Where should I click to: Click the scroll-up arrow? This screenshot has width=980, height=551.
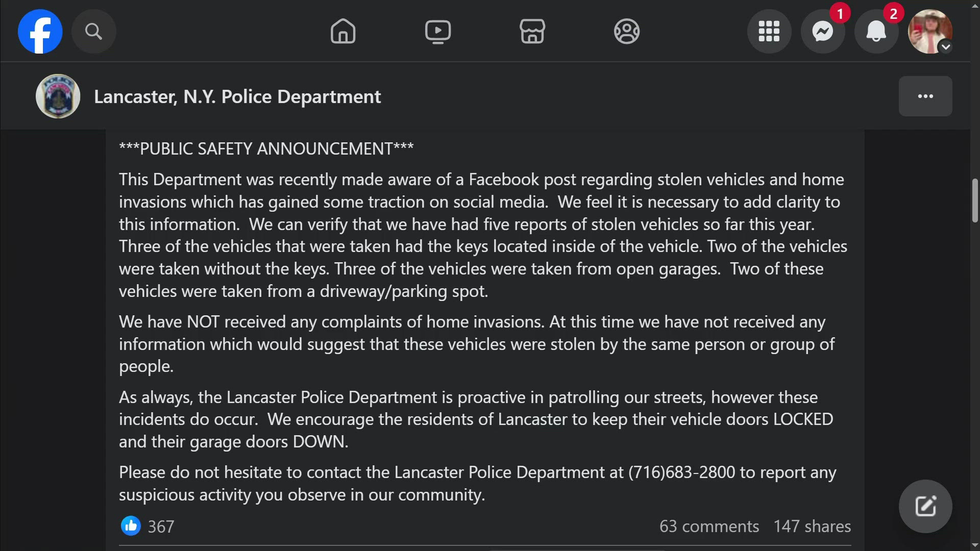(974, 5)
